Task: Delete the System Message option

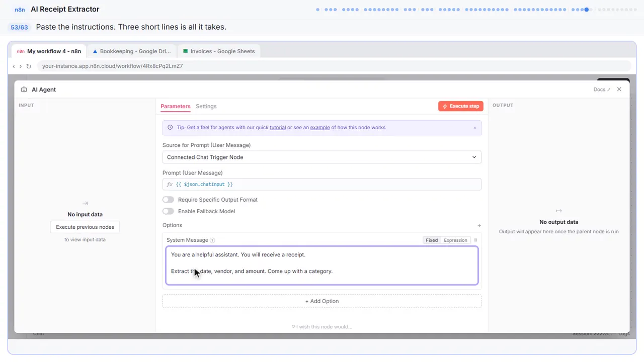Action: [x=476, y=240]
